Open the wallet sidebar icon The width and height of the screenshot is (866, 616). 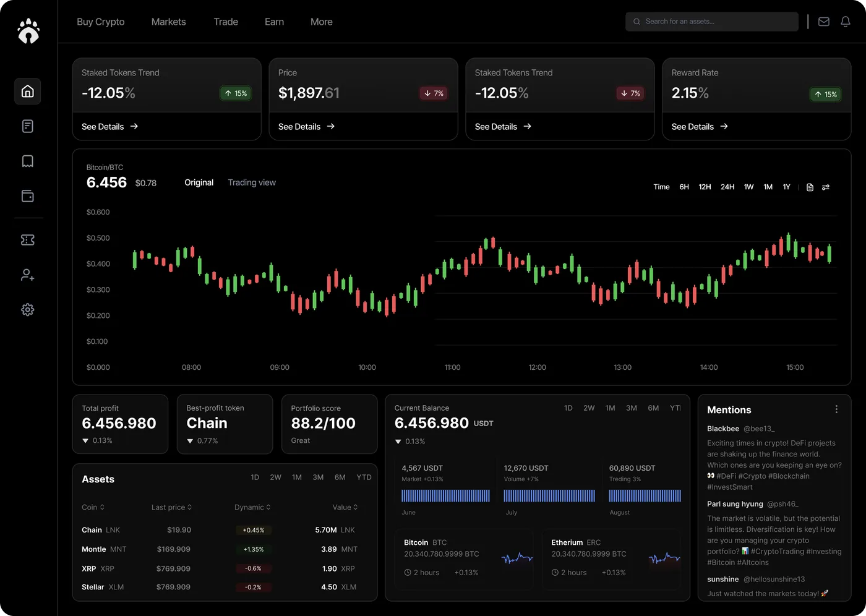(x=28, y=196)
